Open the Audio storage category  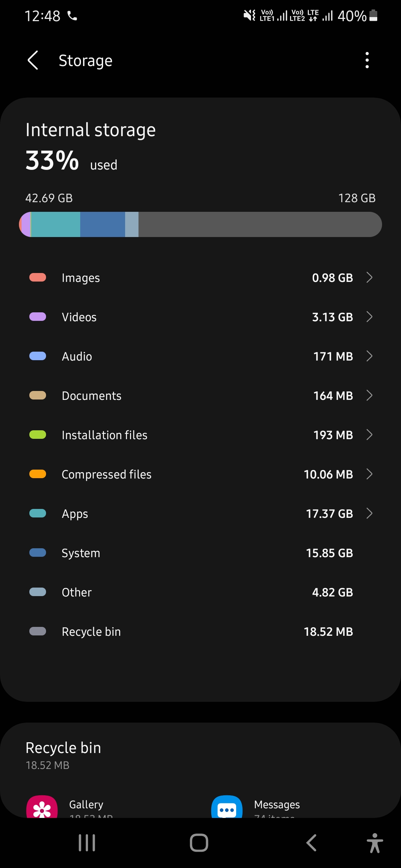(200, 356)
